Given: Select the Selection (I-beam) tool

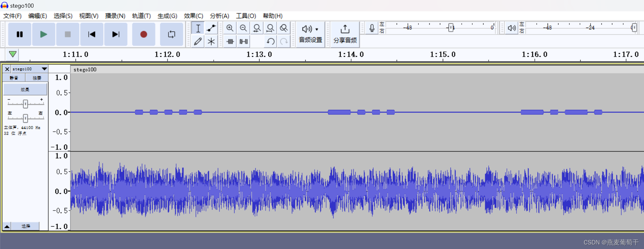Looking at the screenshot, I should click(198, 28).
